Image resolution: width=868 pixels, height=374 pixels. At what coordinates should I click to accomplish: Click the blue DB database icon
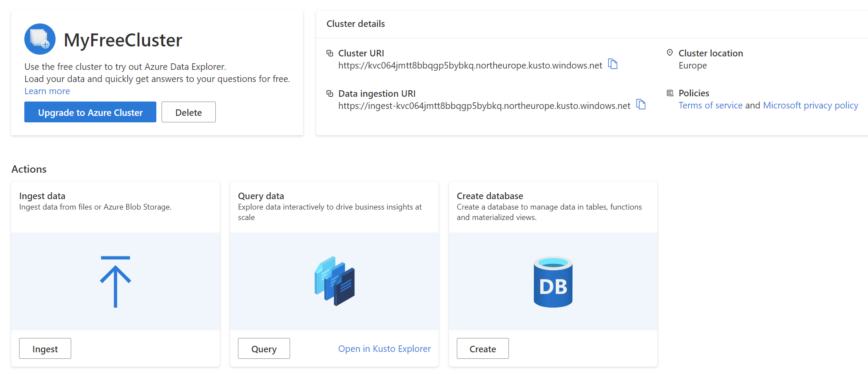coord(553,282)
